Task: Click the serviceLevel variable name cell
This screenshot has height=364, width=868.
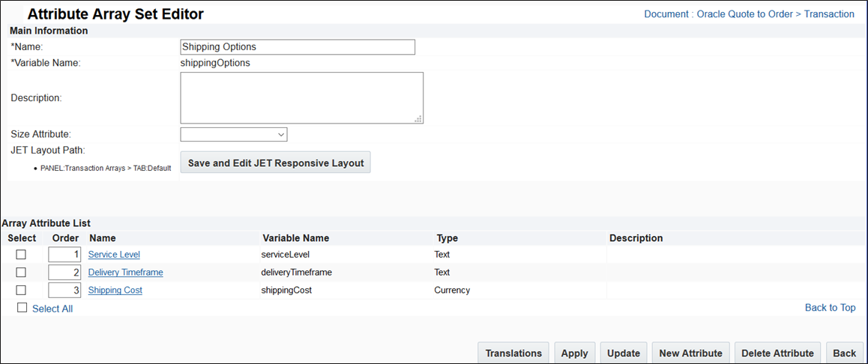Action: [285, 255]
